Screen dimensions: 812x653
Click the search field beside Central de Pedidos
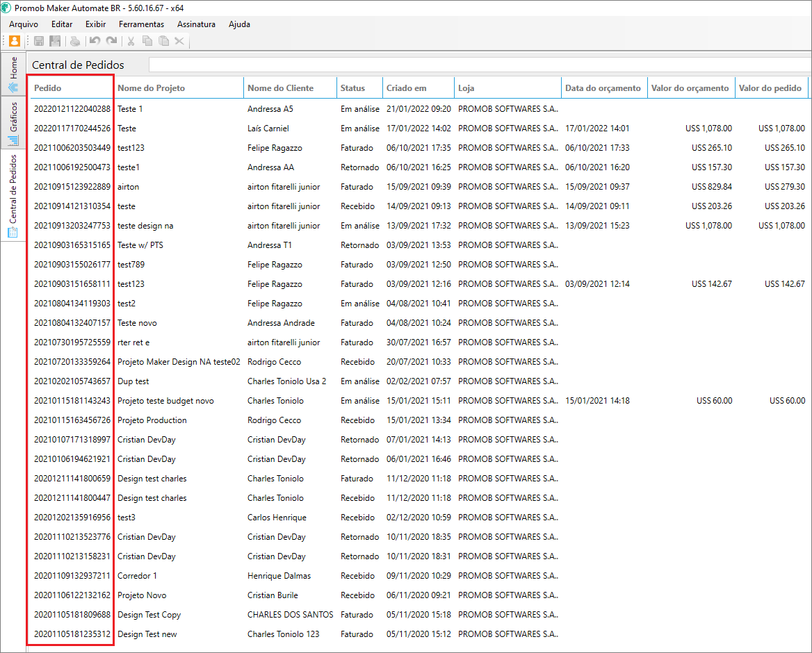click(x=480, y=65)
